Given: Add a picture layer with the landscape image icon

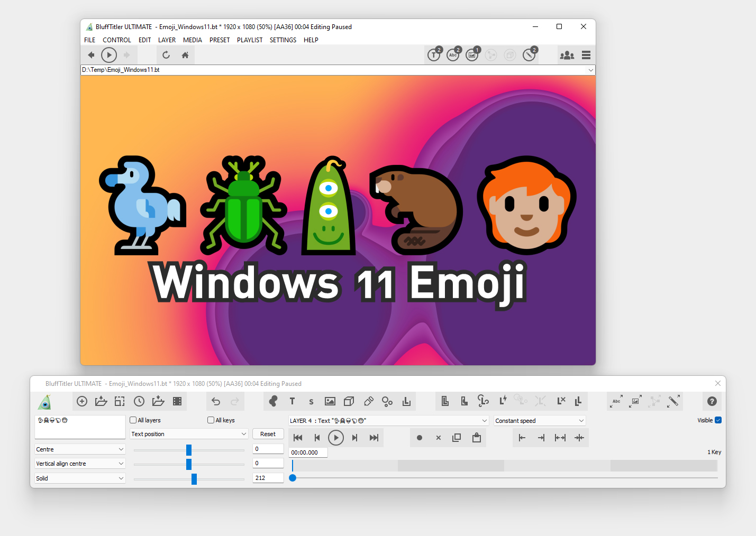Looking at the screenshot, I should (330, 401).
